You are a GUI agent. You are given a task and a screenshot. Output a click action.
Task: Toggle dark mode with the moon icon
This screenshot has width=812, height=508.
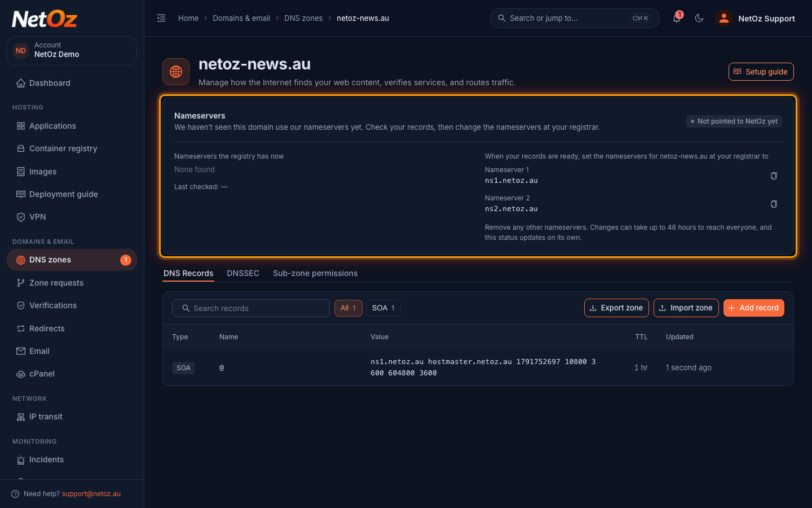point(699,18)
